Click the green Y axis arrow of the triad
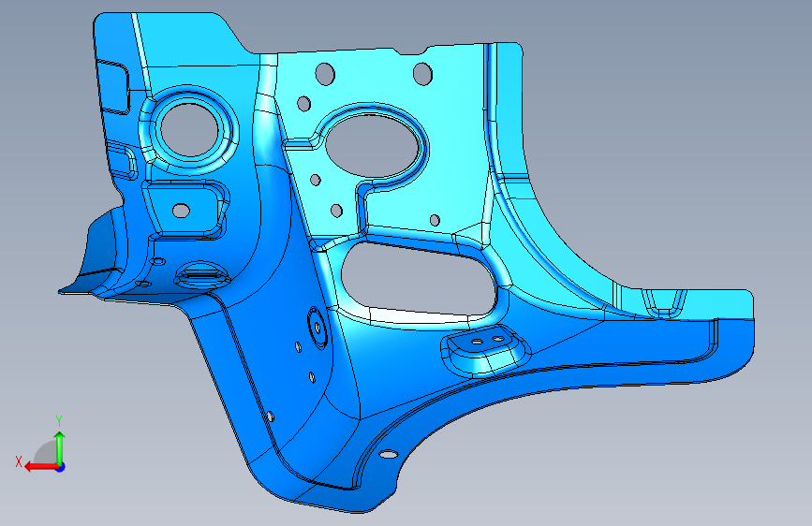Viewport: 812px width, 526px height. pos(60,447)
